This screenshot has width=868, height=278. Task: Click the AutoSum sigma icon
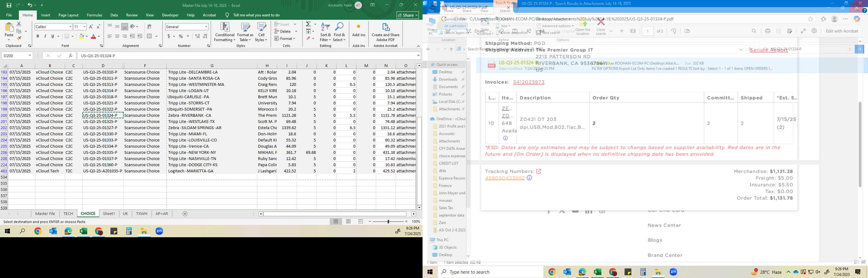pos(308,24)
